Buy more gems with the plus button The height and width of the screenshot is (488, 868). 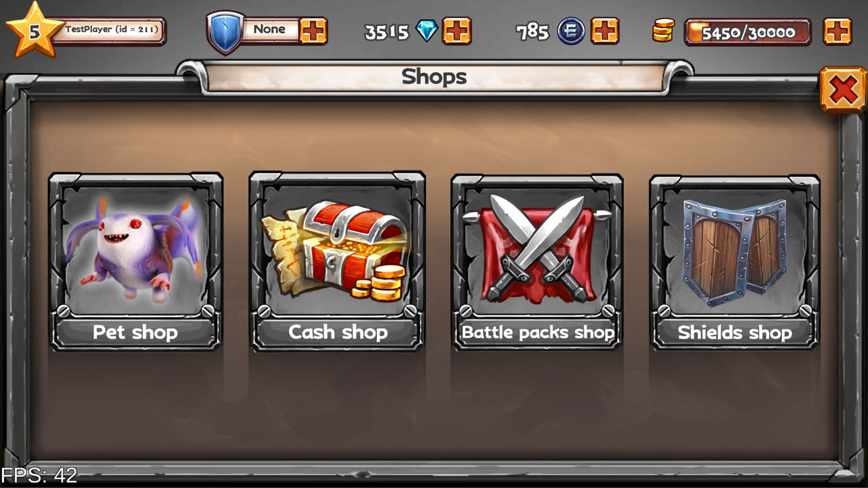coord(457,31)
